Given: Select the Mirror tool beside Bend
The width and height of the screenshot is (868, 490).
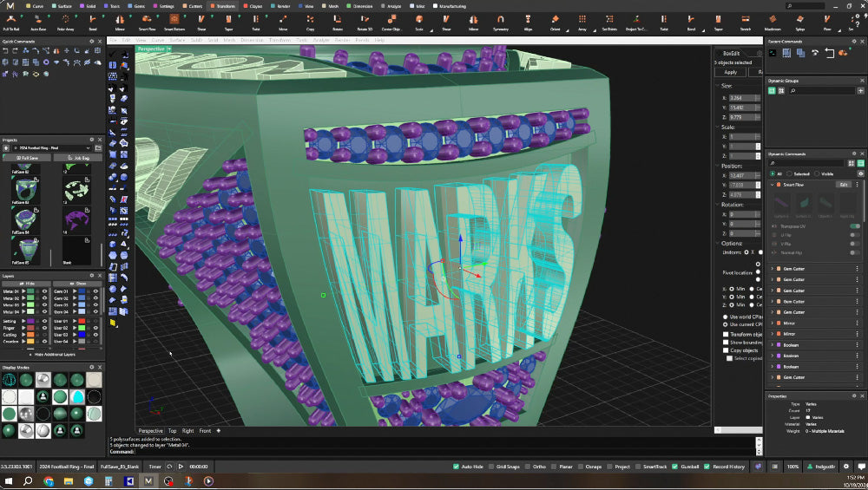Looking at the screenshot, I should (120, 22).
